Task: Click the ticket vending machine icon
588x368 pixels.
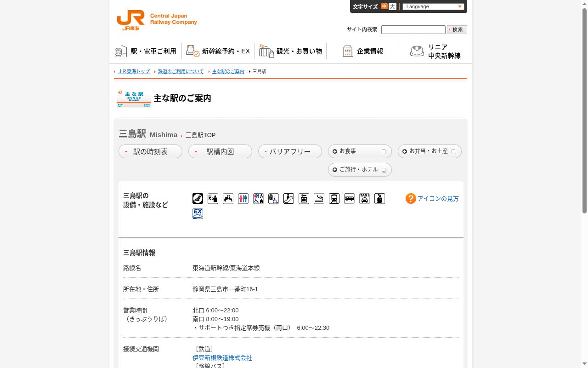Action: (x=213, y=198)
